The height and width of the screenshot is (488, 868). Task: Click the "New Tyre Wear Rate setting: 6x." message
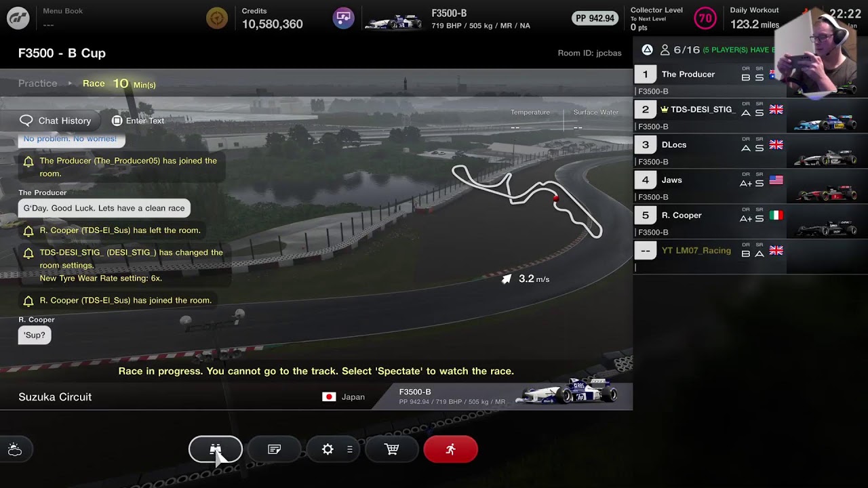(101, 278)
